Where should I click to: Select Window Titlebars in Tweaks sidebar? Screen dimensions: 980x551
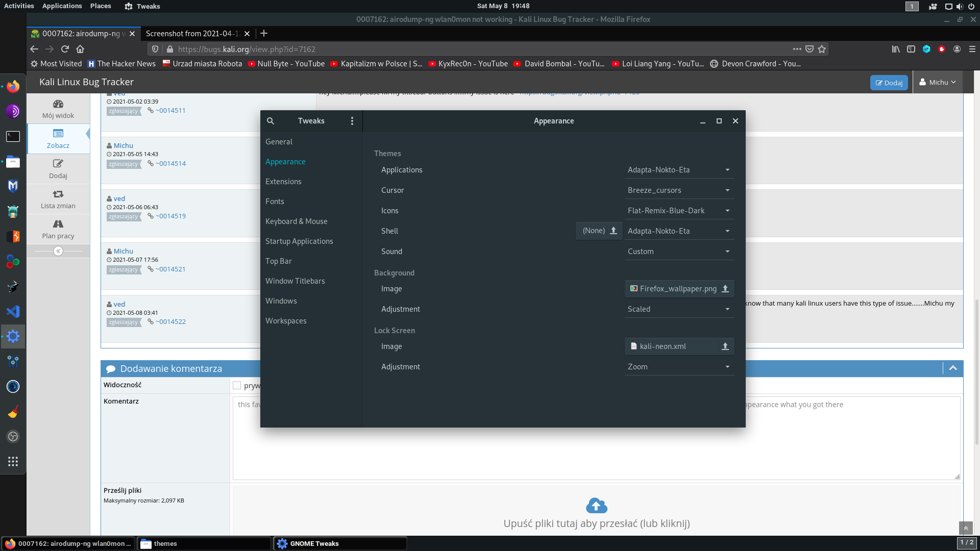click(x=295, y=281)
